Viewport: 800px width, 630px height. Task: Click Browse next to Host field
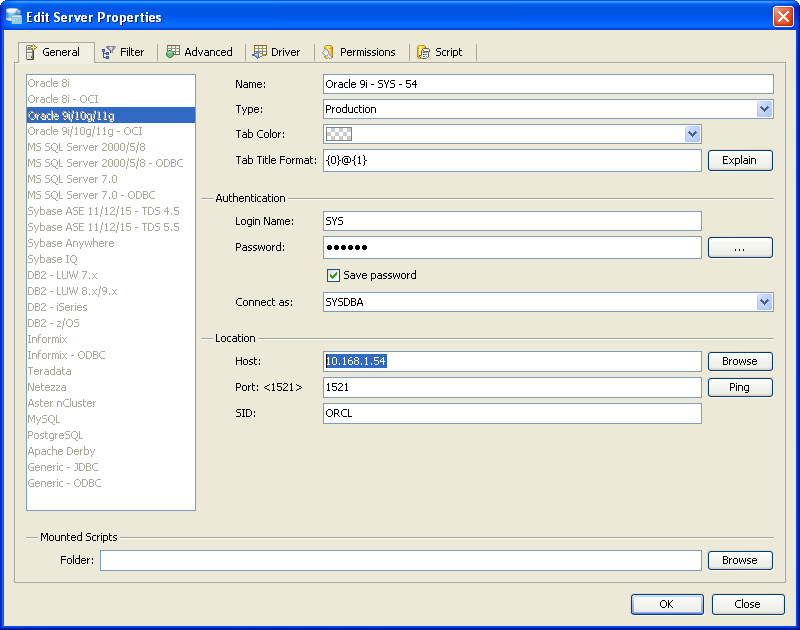pos(740,361)
